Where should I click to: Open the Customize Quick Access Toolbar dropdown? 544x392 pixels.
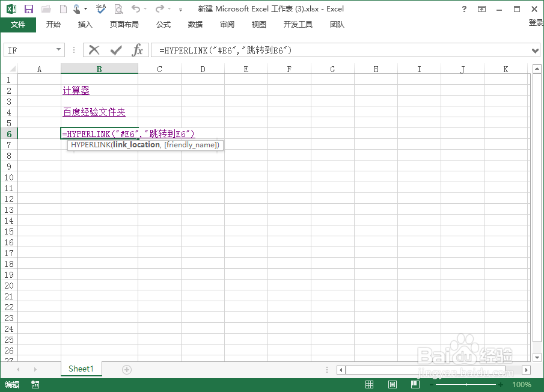pos(180,10)
